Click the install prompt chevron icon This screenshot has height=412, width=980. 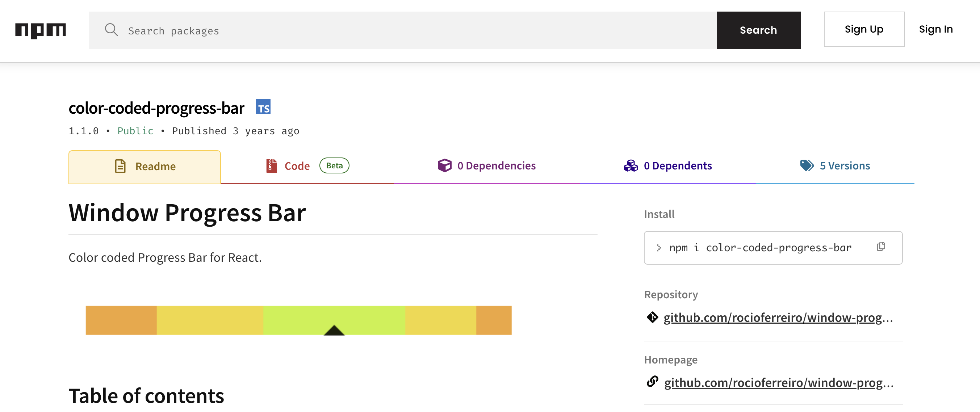click(x=658, y=248)
